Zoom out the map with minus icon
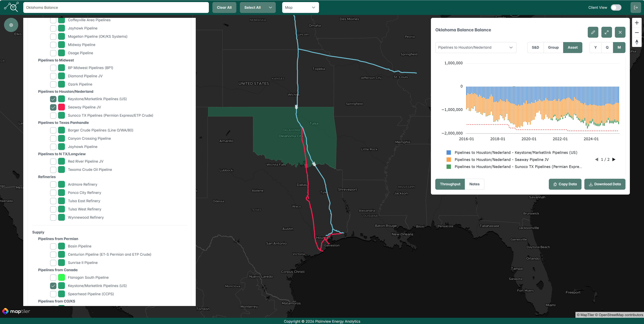Screen dimensions: 644x324 click(x=636, y=32)
